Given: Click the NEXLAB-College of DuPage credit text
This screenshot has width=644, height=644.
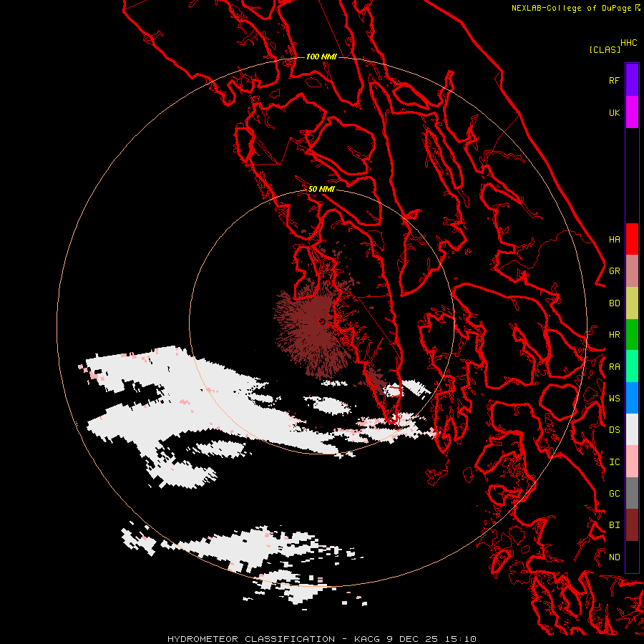Looking at the screenshot, I should click(572, 8).
